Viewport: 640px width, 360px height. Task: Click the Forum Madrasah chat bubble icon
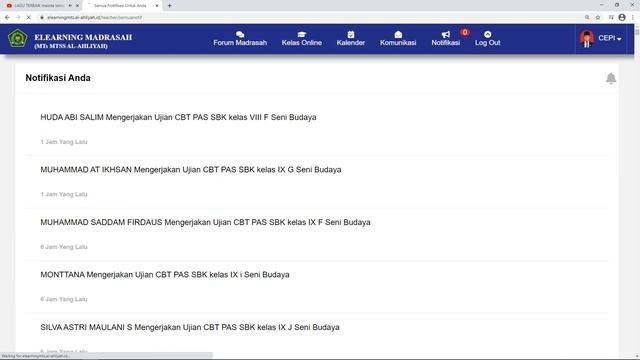[x=240, y=34]
